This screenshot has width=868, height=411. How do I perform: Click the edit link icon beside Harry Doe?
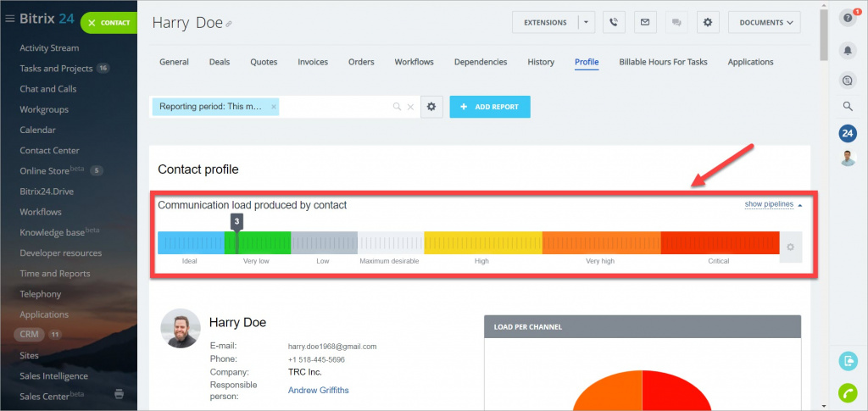pos(229,25)
